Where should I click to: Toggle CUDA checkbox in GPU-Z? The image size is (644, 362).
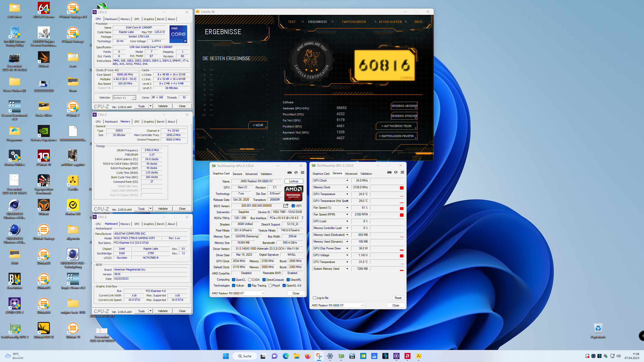250,280
